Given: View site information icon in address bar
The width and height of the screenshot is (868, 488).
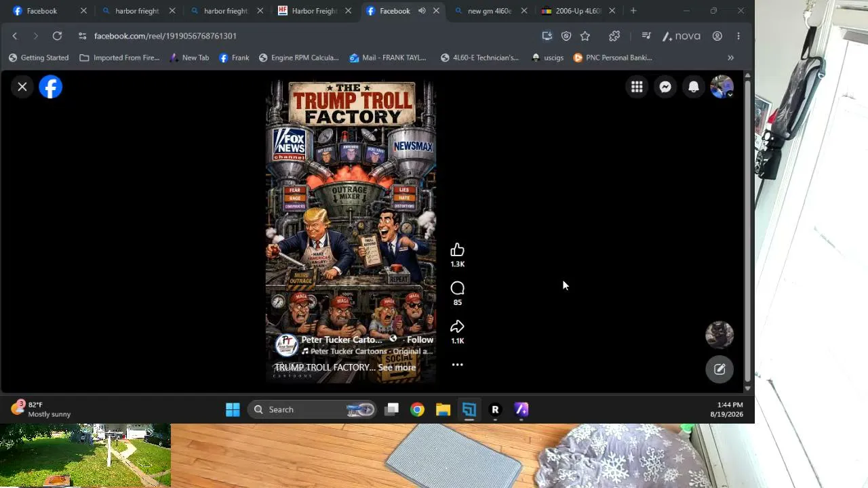Looking at the screenshot, I should click(x=82, y=36).
